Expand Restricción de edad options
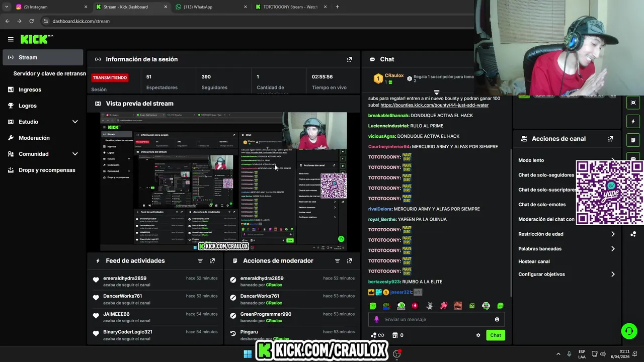 (613, 234)
